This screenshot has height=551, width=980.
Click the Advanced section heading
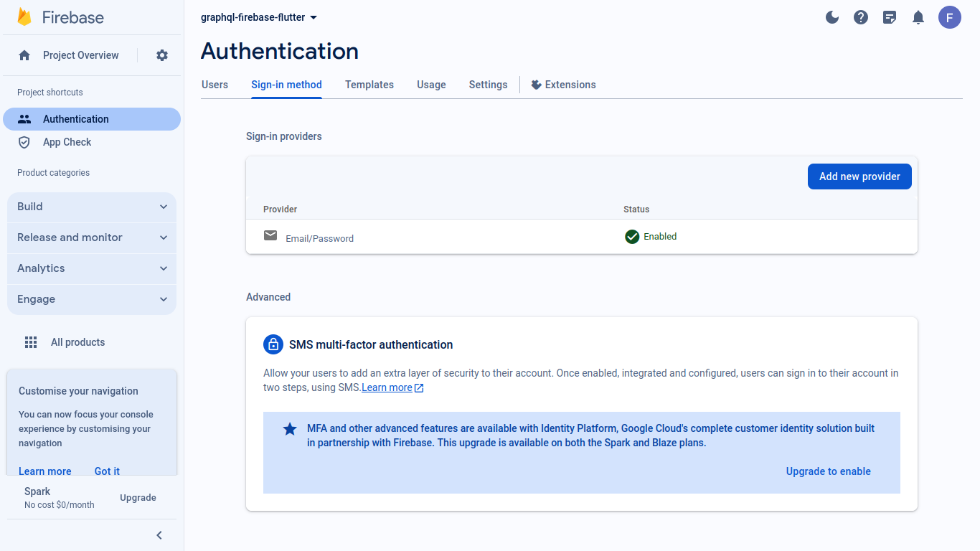pos(268,297)
